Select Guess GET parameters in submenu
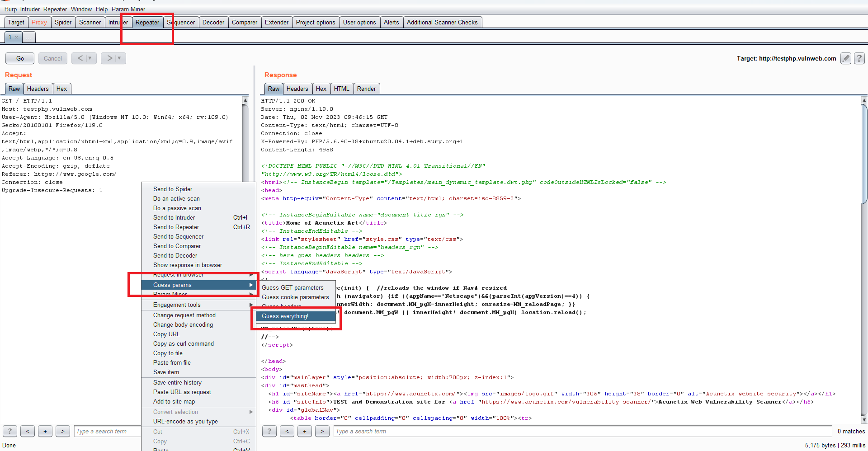Screen dimensions: 868x451 296,287
